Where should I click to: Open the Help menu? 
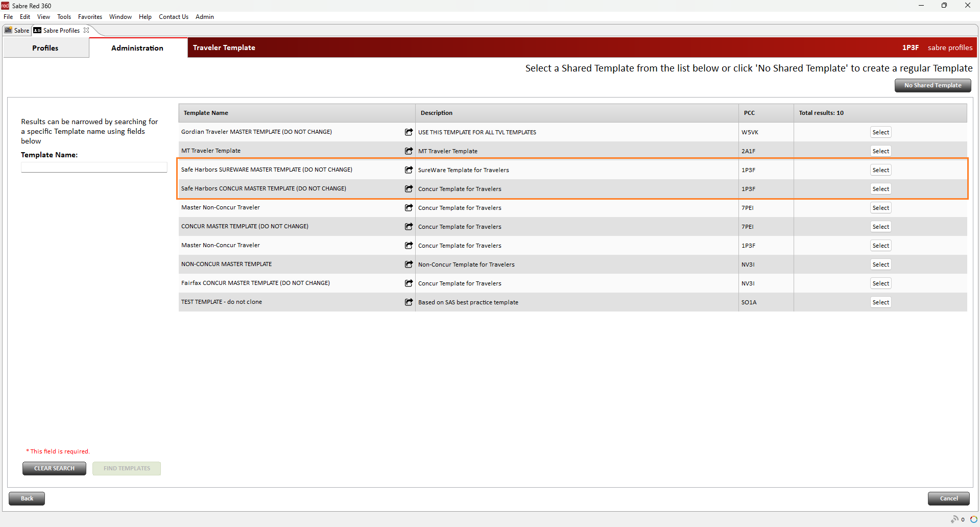tap(145, 17)
